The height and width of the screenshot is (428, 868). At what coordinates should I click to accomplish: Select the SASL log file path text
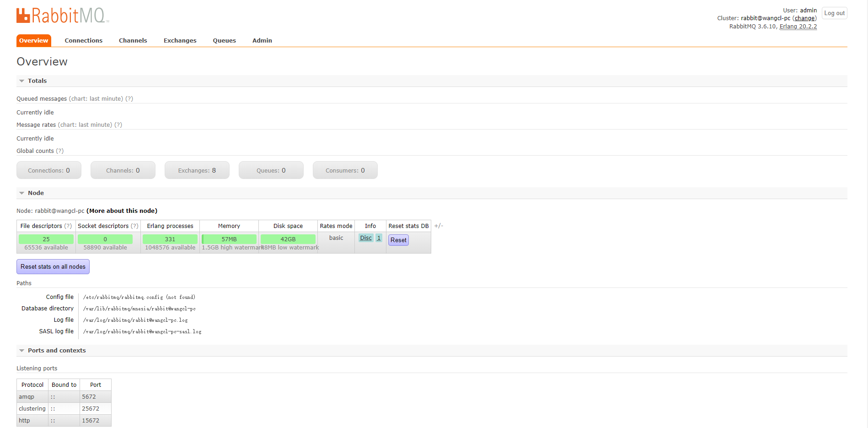(142, 331)
